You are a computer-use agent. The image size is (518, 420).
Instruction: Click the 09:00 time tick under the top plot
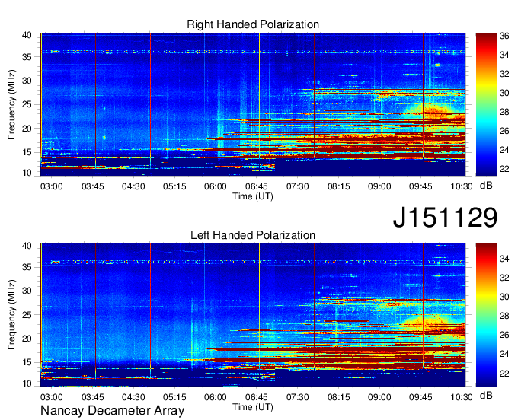pos(379,186)
